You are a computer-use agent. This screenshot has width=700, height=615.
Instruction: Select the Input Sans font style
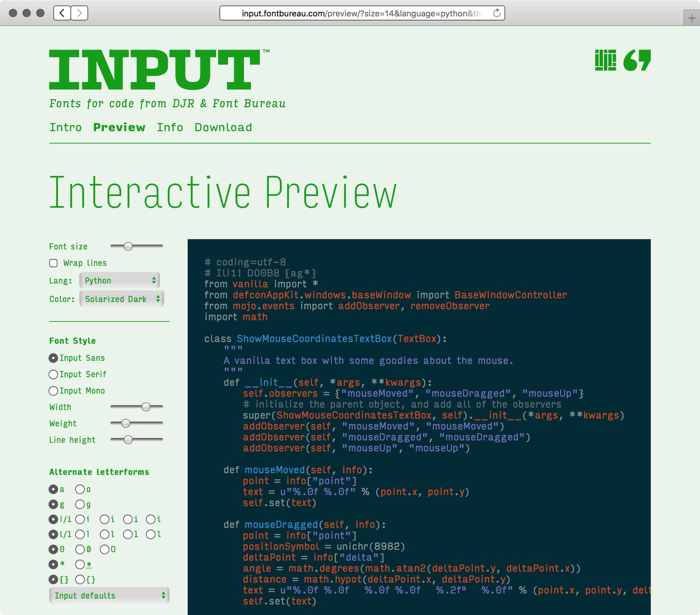point(53,358)
